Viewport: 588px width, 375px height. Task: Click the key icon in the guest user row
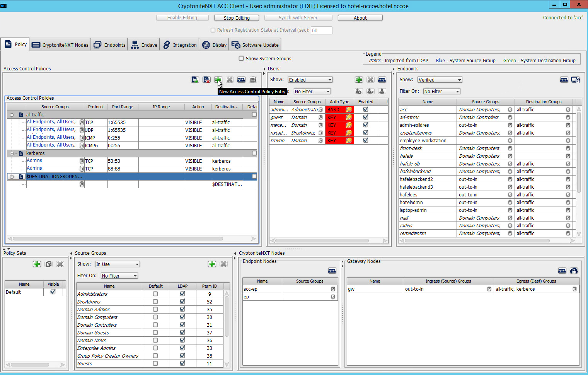click(x=349, y=118)
